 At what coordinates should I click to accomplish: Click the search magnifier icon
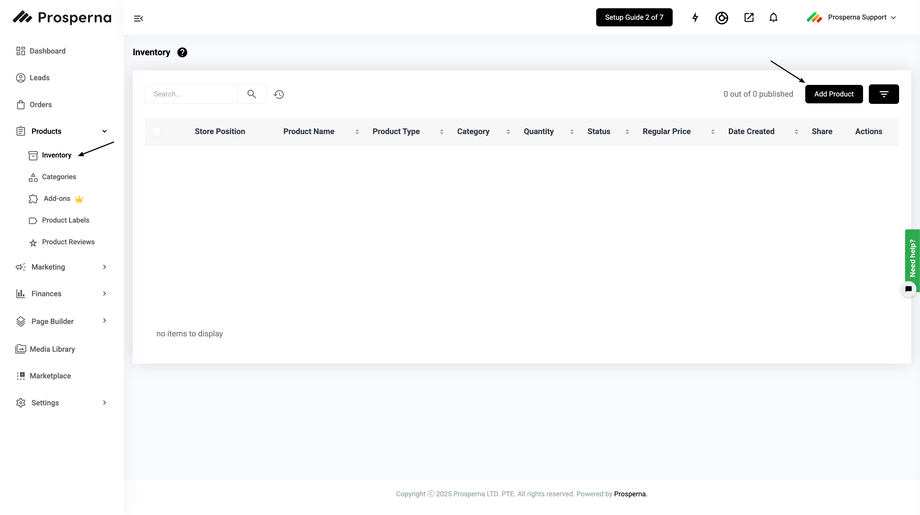point(252,94)
